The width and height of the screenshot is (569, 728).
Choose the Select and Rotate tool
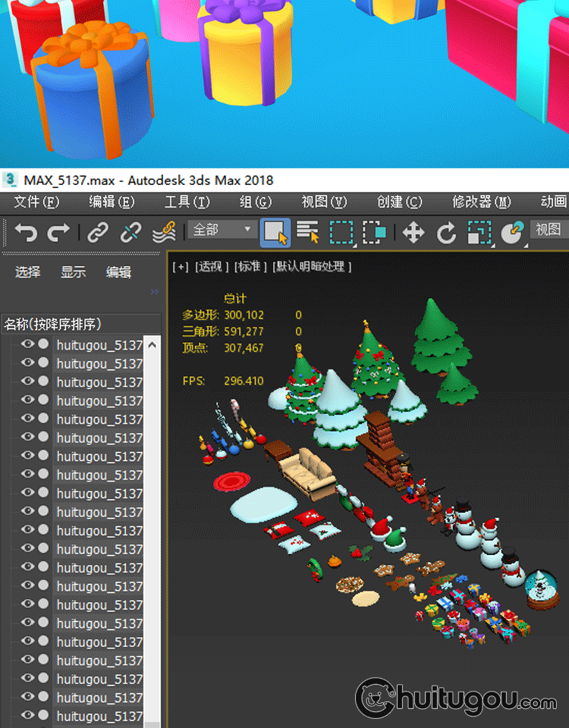[x=446, y=232]
